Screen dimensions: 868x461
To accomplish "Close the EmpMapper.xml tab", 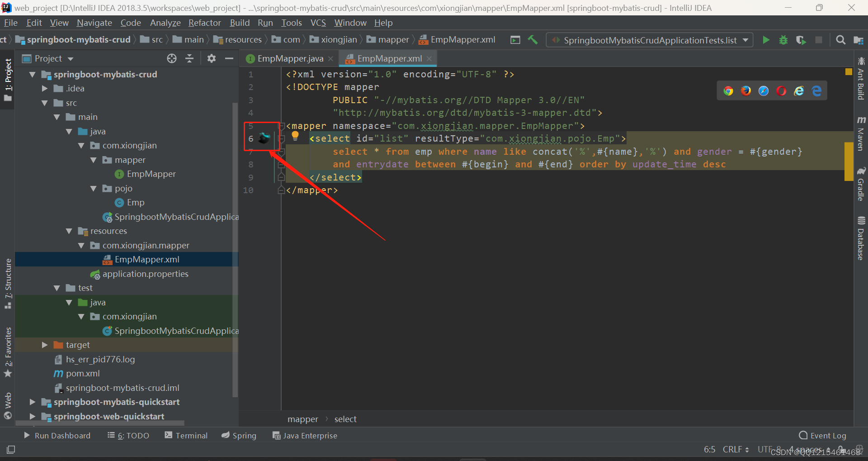I will [429, 59].
